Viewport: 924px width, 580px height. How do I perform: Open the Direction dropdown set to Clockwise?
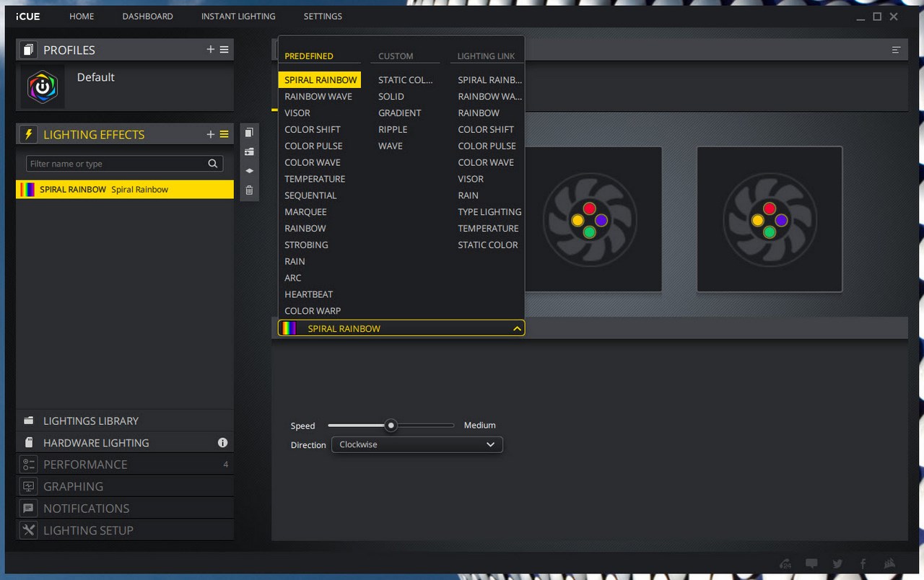417,444
